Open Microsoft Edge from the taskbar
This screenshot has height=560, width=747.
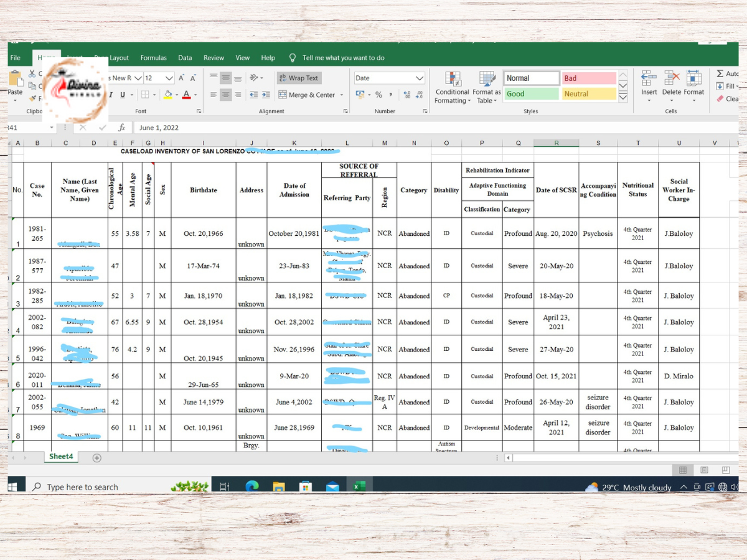[251, 487]
